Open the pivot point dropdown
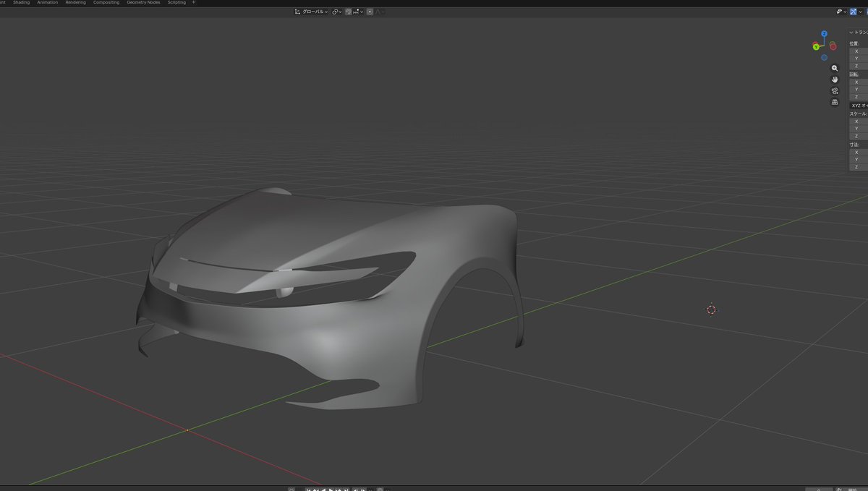 [x=336, y=12]
